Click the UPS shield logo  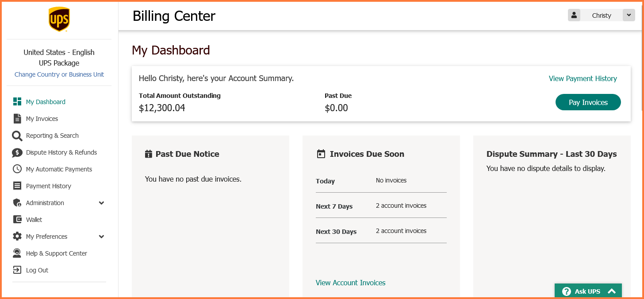pyautogui.click(x=59, y=19)
